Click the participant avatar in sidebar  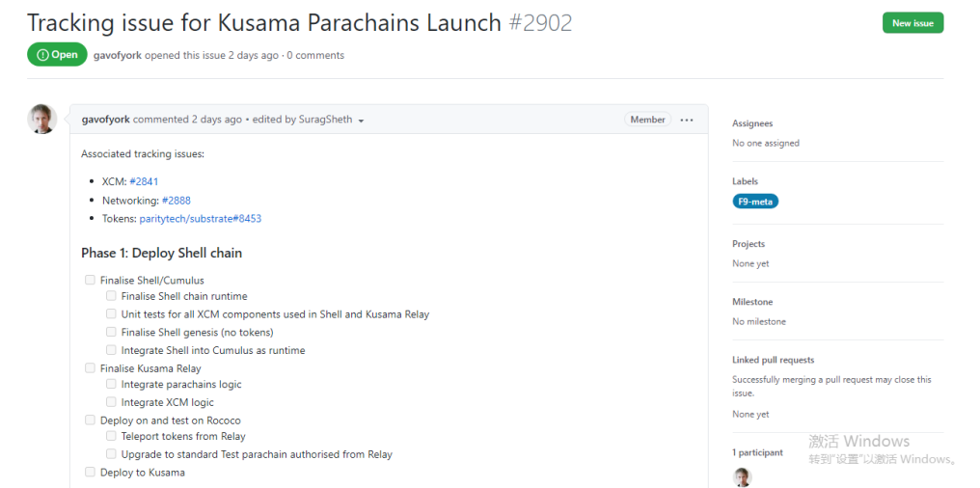pos(742,477)
